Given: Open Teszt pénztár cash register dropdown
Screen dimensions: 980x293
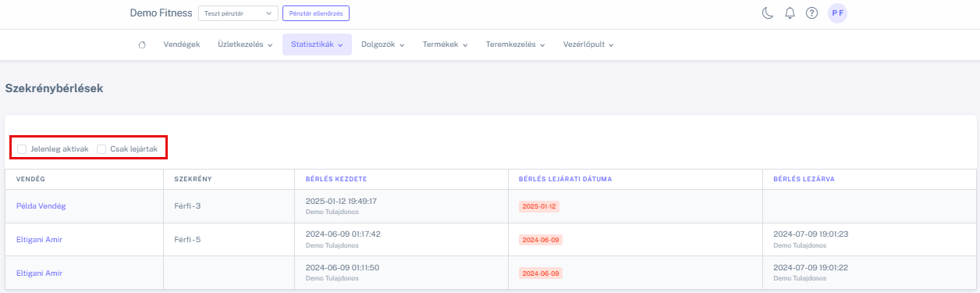Looking at the screenshot, I should (x=239, y=13).
